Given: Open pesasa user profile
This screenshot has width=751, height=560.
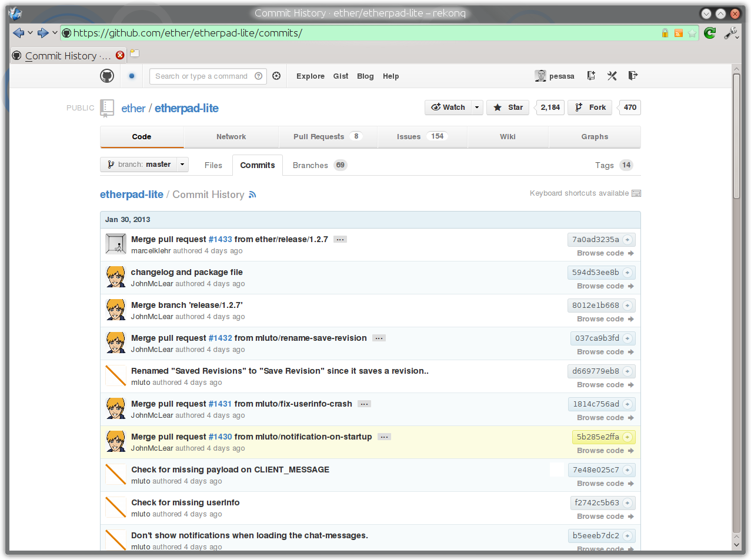Looking at the screenshot, I should pyautogui.click(x=555, y=76).
